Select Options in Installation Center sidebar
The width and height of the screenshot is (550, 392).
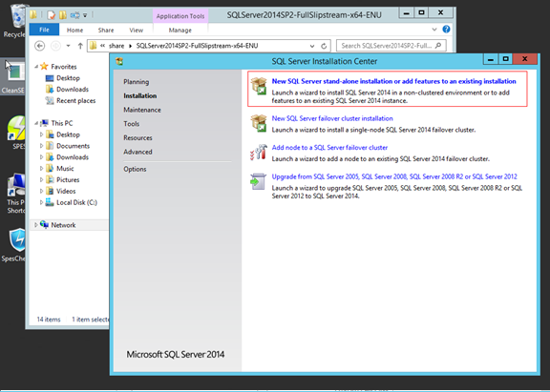tap(135, 169)
